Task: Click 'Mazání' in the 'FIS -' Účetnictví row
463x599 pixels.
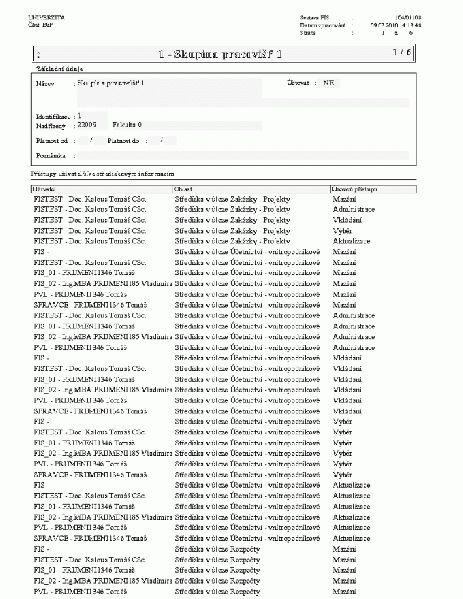Action: (344, 252)
